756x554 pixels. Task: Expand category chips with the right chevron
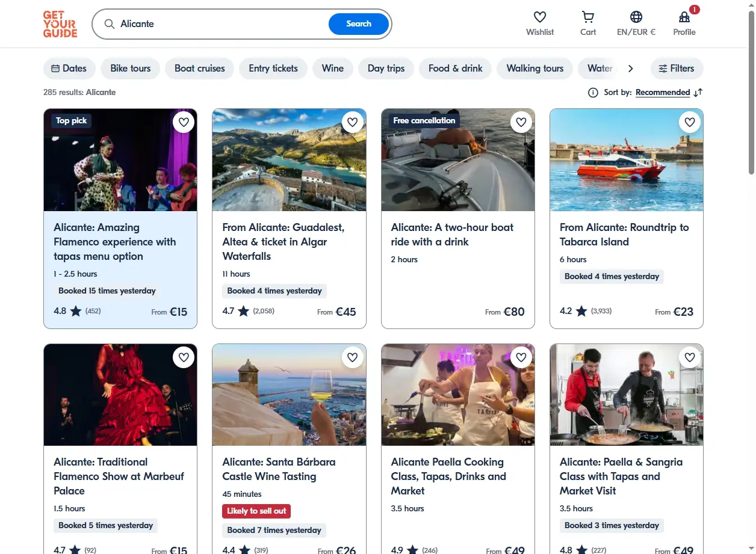point(630,69)
